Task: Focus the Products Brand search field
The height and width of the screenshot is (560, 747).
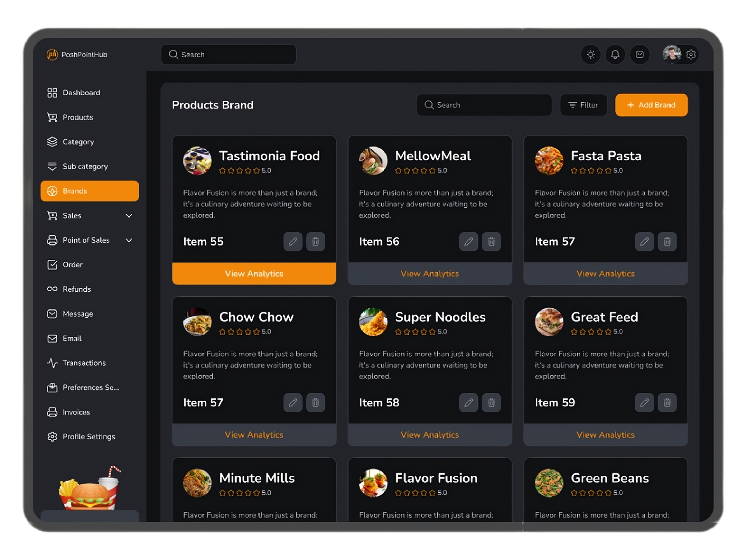Action: tap(484, 105)
